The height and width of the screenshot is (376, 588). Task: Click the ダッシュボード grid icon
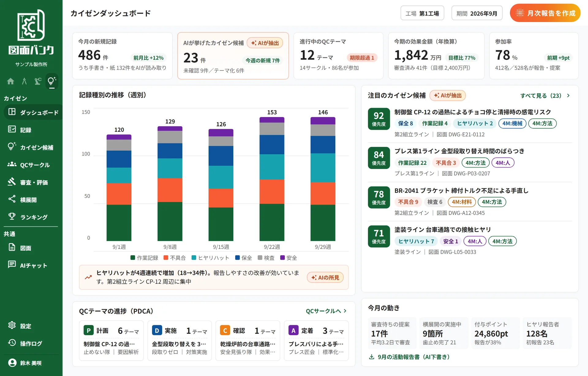[x=12, y=112]
